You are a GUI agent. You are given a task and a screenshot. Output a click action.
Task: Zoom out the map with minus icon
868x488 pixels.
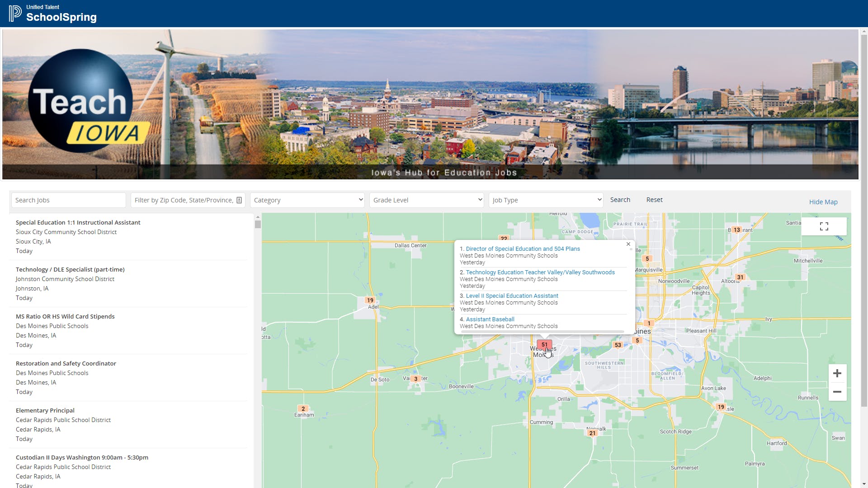pyautogui.click(x=837, y=392)
